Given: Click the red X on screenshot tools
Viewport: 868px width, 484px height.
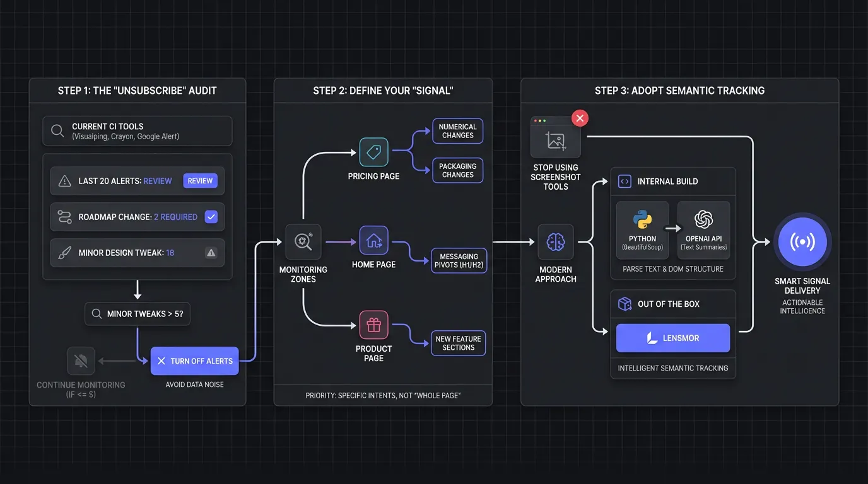Looking at the screenshot, I should tap(579, 118).
